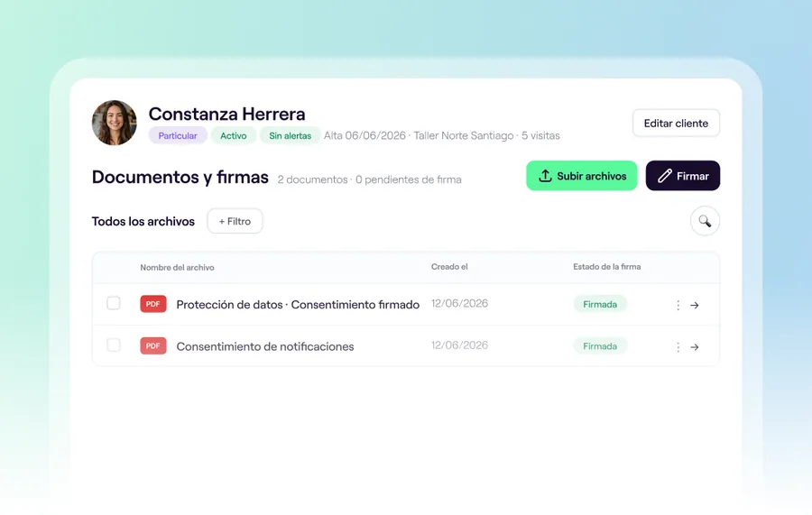Click PDF icon of Consentimiento de notificaciones file
This screenshot has height=515, width=812.
pos(153,345)
